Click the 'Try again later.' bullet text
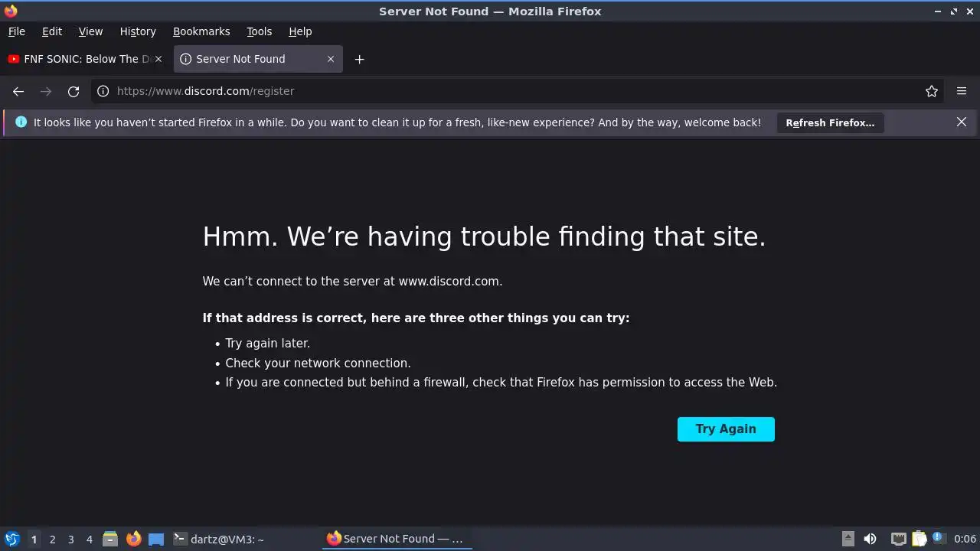 (x=268, y=344)
